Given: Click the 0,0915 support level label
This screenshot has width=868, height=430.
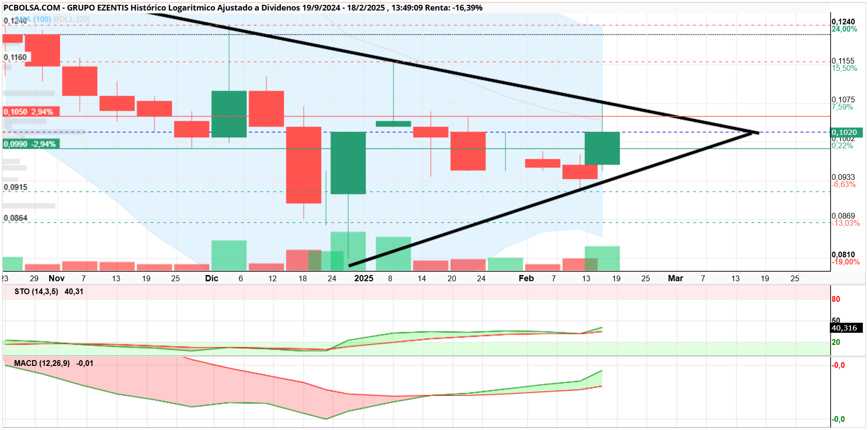Looking at the screenshot, I should pyautogui.click(x=16, y=187).
